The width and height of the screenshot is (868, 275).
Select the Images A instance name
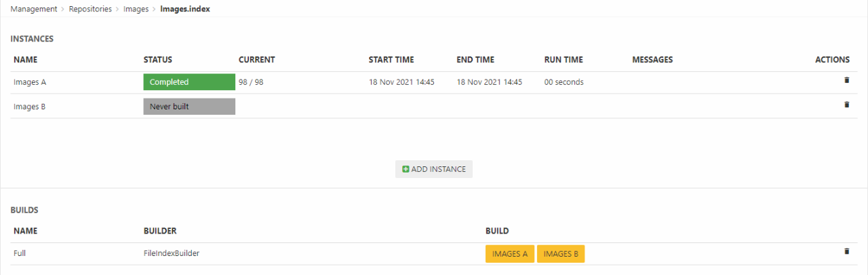click(30, 82)
